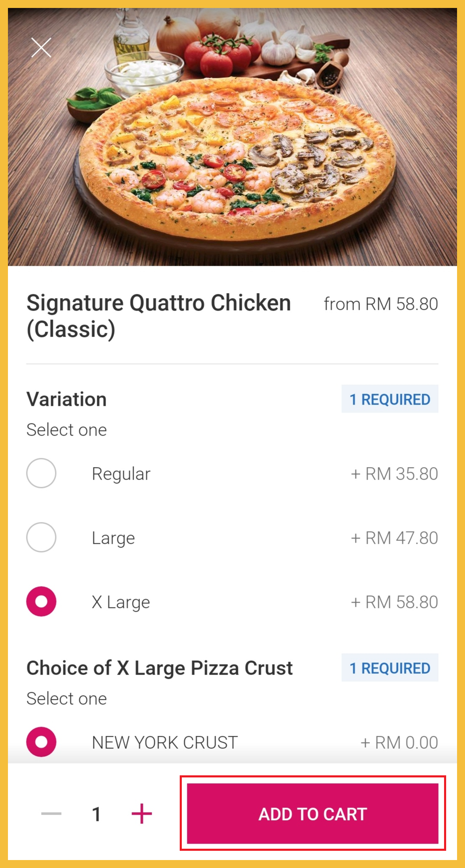
Task: Click the 'NEW YORK CRUST' text label
Action: [x=165, y=742]
